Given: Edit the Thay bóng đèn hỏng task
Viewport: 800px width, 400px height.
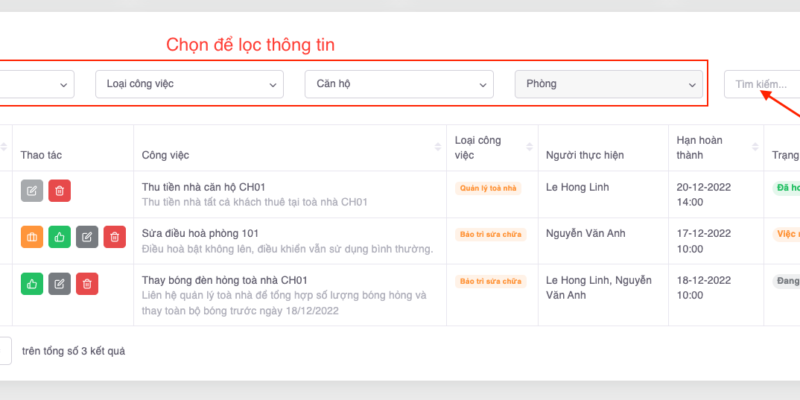Looking at the screenshot, I should (59, 284).
